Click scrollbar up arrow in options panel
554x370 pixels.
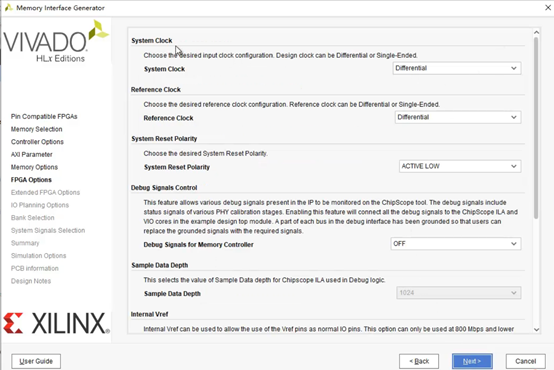tap(536, 32)
